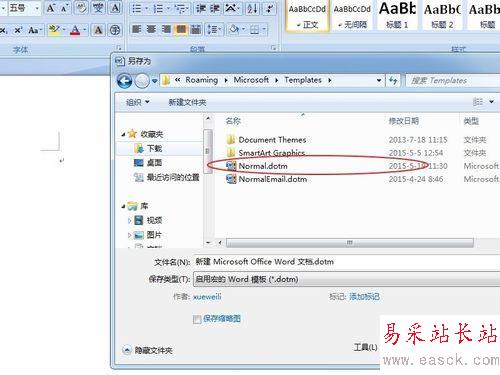Expand the Paragraph group dialog launcher

tap(274, 48)
